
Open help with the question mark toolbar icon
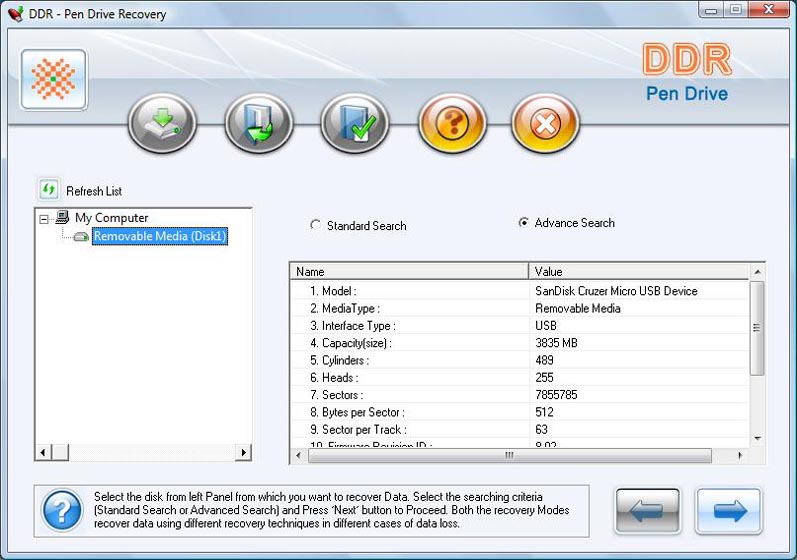452,123
